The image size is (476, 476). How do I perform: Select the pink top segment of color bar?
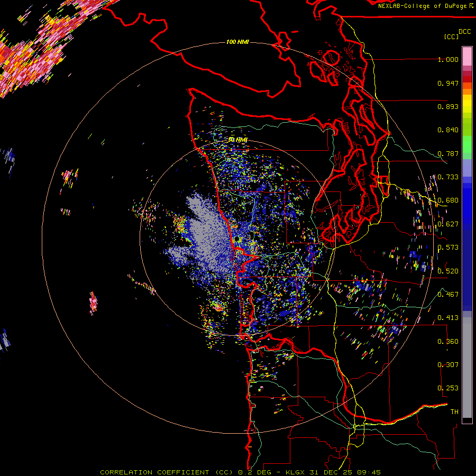[x=467, y=56]
